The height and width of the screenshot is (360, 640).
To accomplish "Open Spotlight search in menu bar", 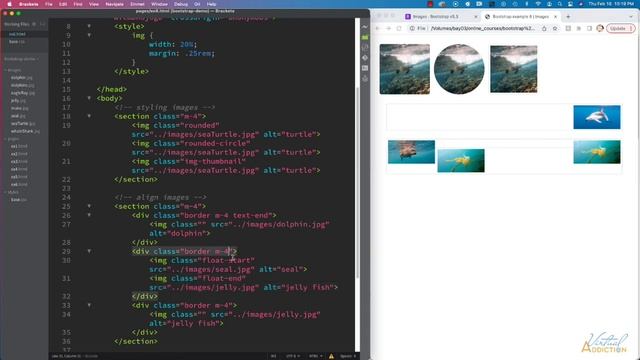I will click(x=560, y=4).
